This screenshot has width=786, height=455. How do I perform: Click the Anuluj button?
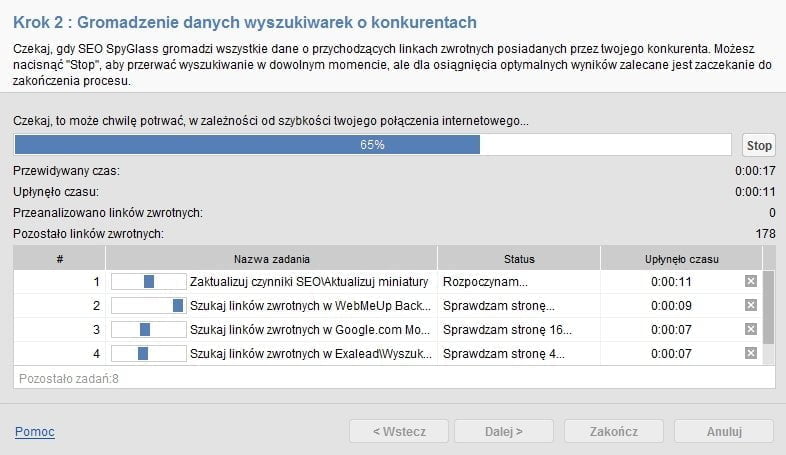click(724, 431)
